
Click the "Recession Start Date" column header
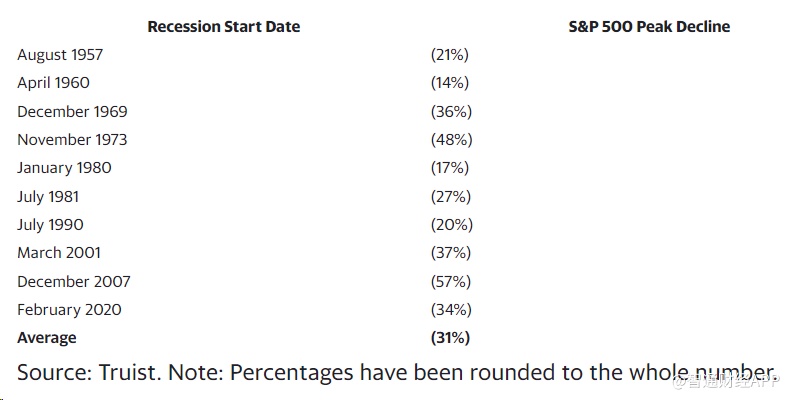[x=223, y=27]
